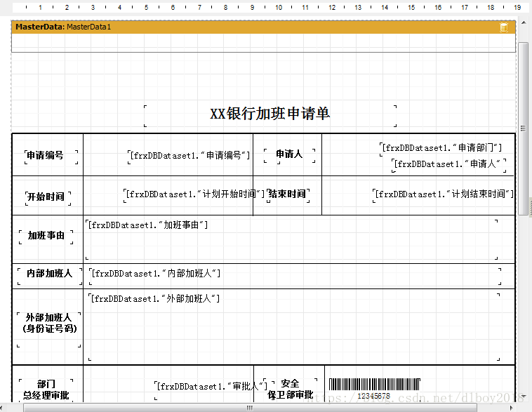Image resolution: width=532 pixels, height=412 pixels.
Task: Select the MasterData1 band header
Action: click(x=264, y=27)
